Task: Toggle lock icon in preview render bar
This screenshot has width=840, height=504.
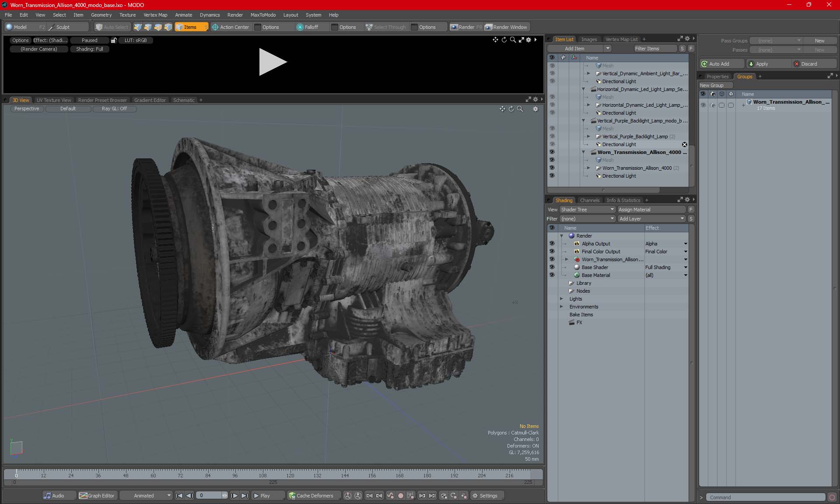Action: pyautogui.click(x=114, y=40)
